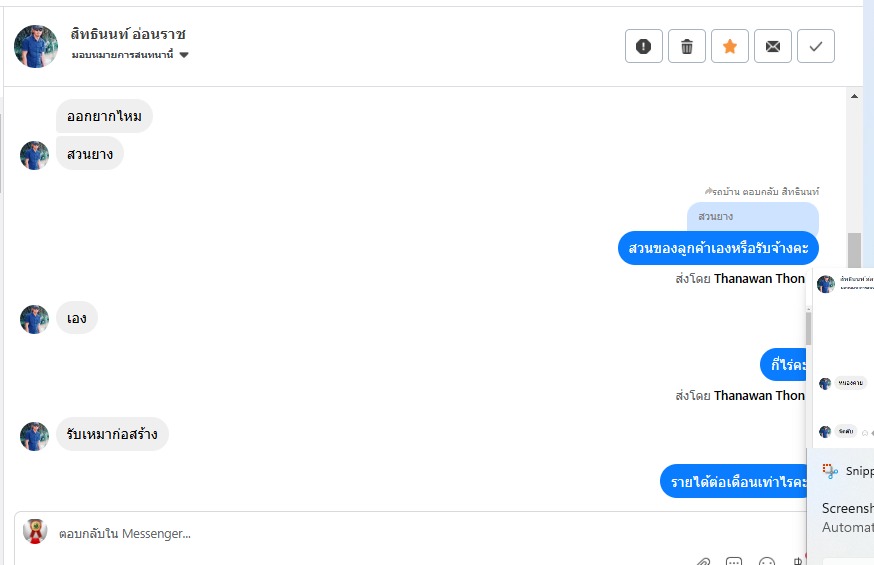Click the scrollbar up arrow in chat
The height and width of the screenshot is (565, 874).
[855, 96]
